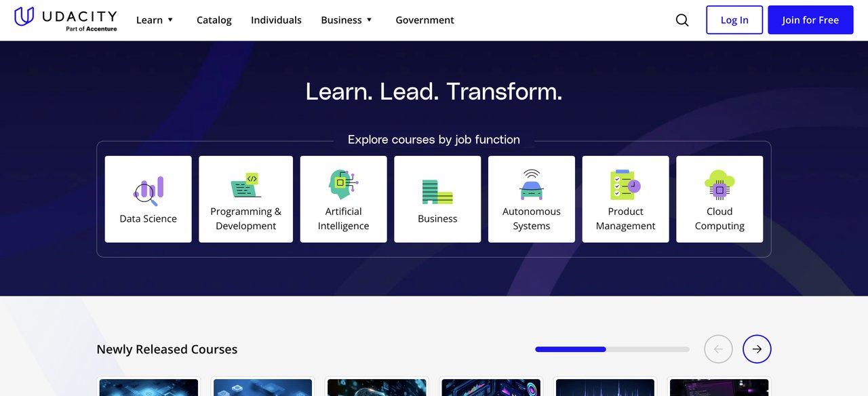The width and height of the screenshot is (868, 396).
Task: Expand the Learn dropdown menu
Action: tap(155, 20)
